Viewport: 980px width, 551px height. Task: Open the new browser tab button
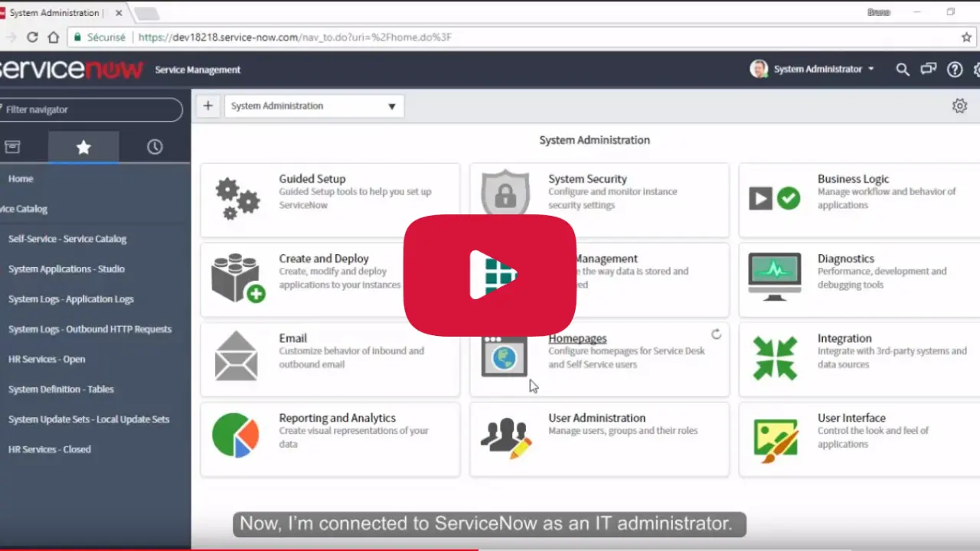click(145, 14)
